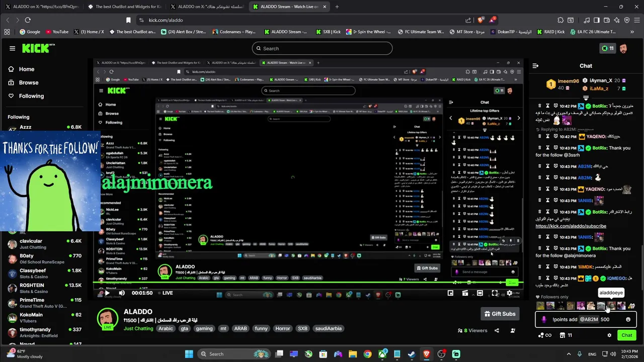Image resolution: width=644 pixels, height=362 pixels.
Task: Open the channel points icon below chat
Action: point(544,335)
